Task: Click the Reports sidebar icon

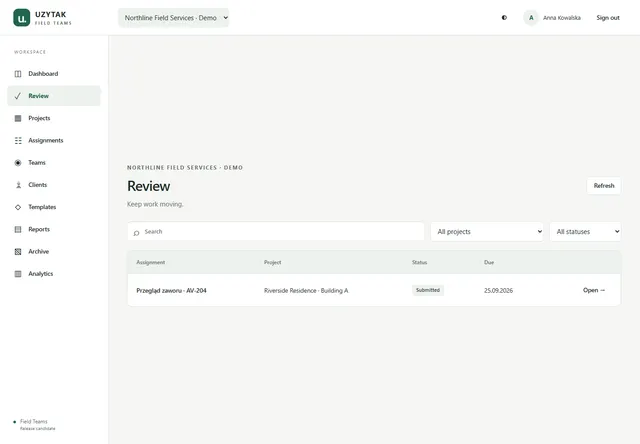Action: pos(18,229)
